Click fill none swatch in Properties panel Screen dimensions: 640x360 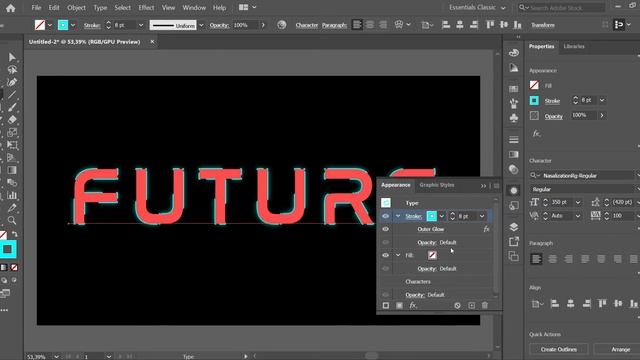pyautogui.click(x=534, y=85)
